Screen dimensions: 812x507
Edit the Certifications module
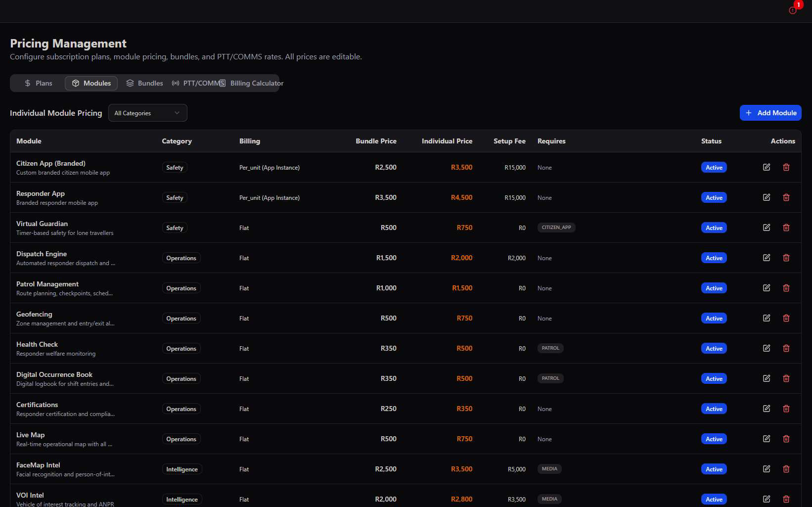coord(767,409)
